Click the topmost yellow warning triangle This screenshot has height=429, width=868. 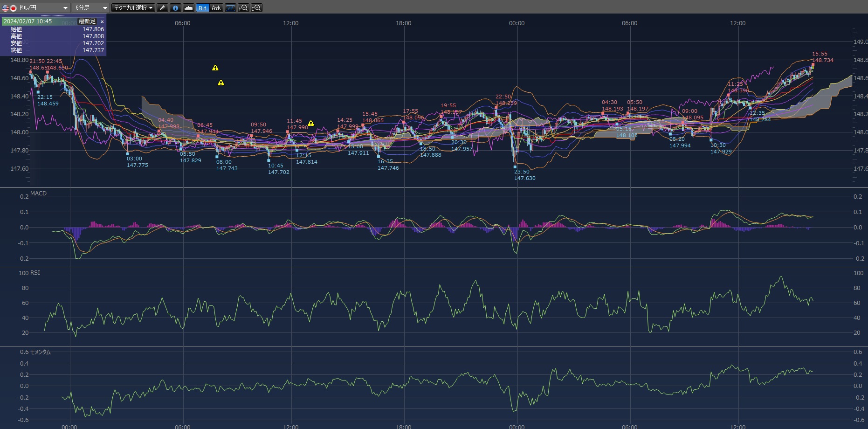coord(215,68)
